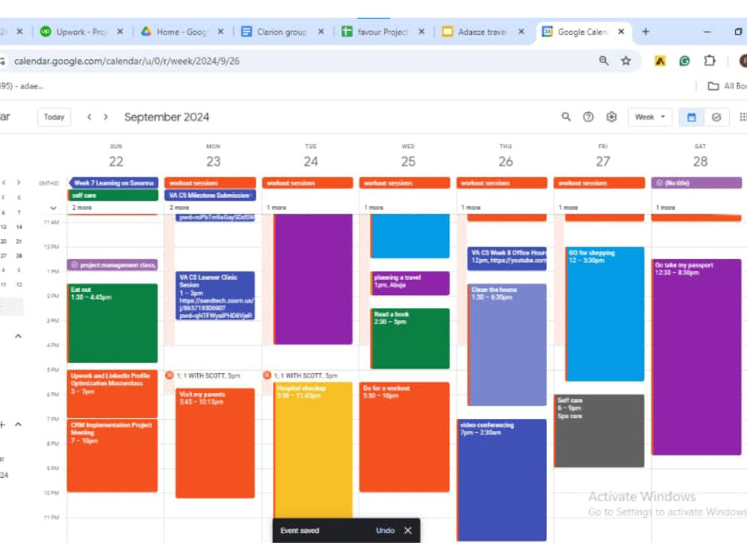Go to previous week arrow
The height and width of the screenshot is (560, 747).
pos(89,116)
